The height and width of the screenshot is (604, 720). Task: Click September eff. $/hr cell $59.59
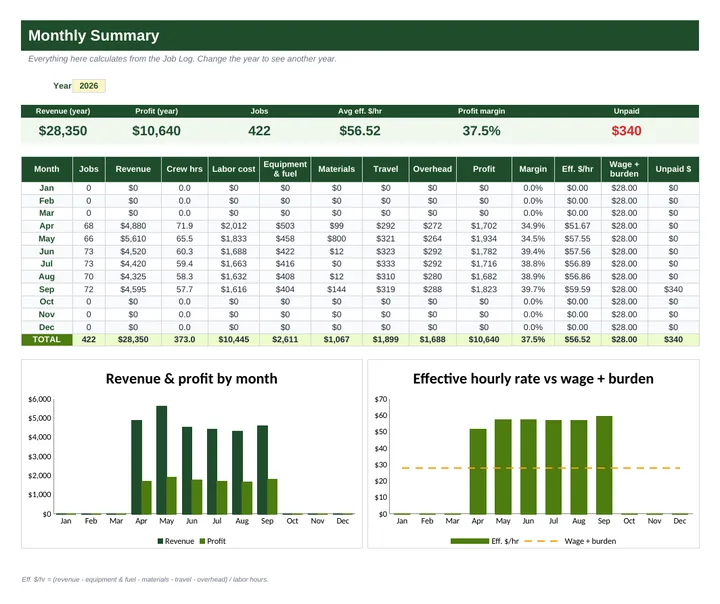click(577, 289)
